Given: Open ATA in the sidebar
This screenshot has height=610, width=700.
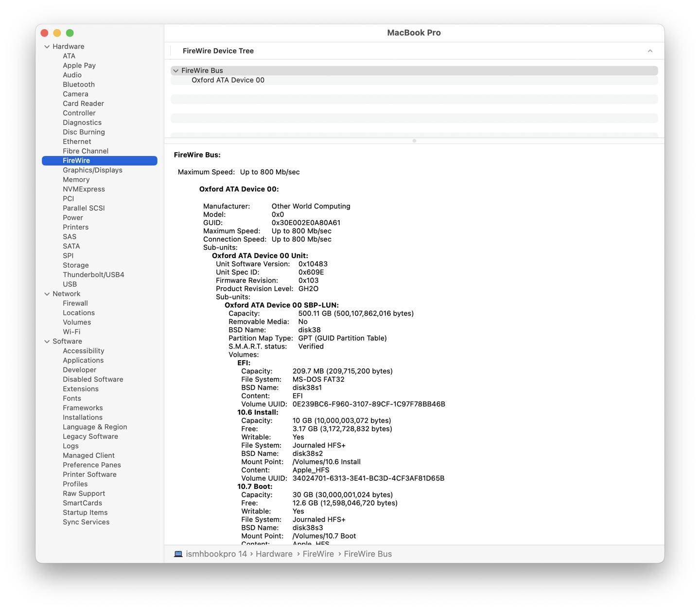Looking at the screenshot, I should pos(69,56).
